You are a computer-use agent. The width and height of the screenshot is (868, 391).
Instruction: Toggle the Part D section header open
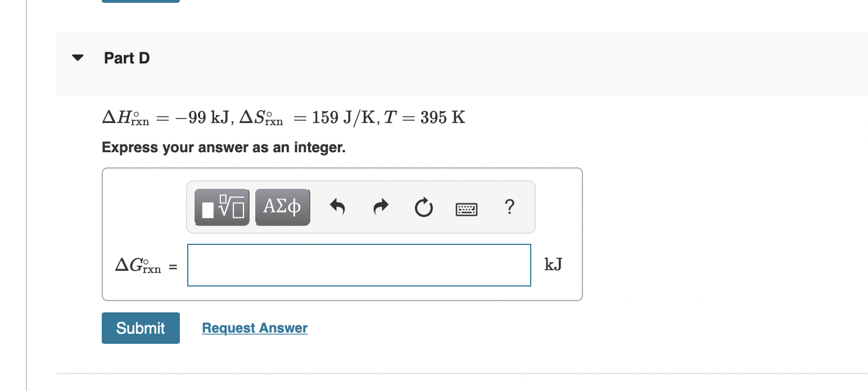[77, 57]
